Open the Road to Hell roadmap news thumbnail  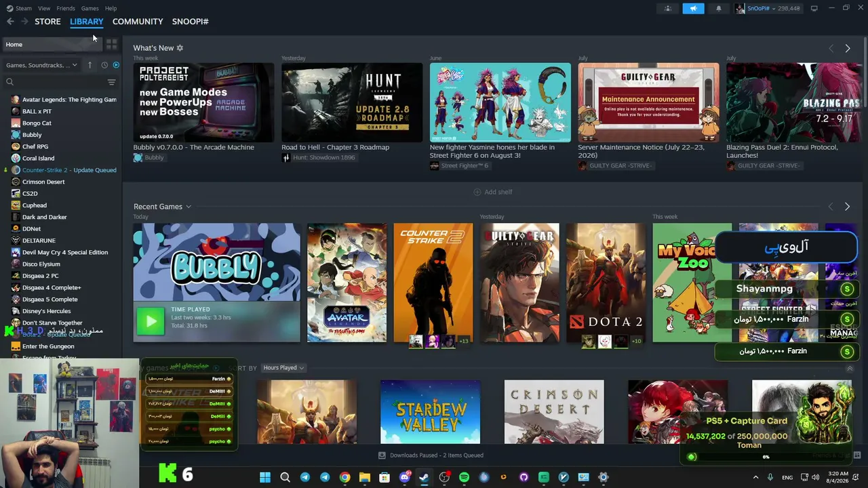[352, 103]
